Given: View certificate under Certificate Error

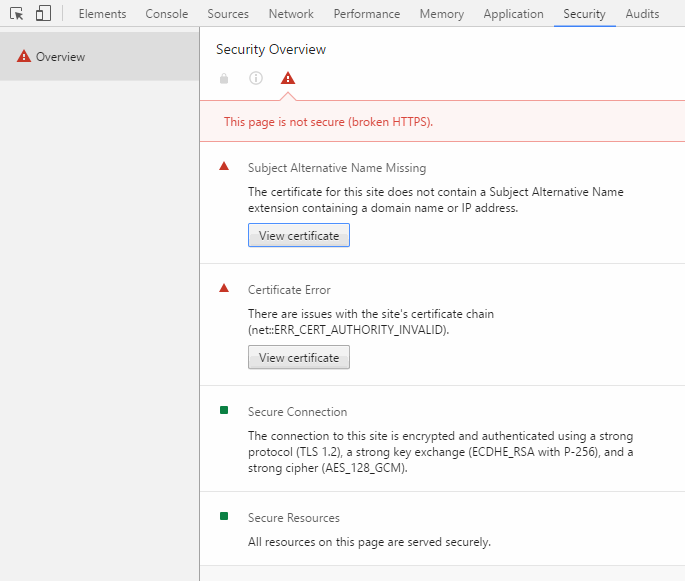Looking at the screenshot, I should pos(299,358).
